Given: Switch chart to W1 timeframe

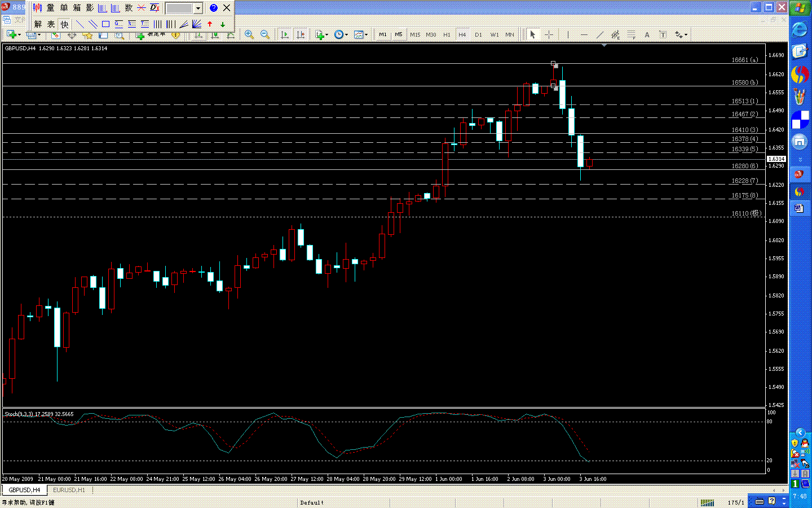Looking at the screenshot, I should [495, 35].
